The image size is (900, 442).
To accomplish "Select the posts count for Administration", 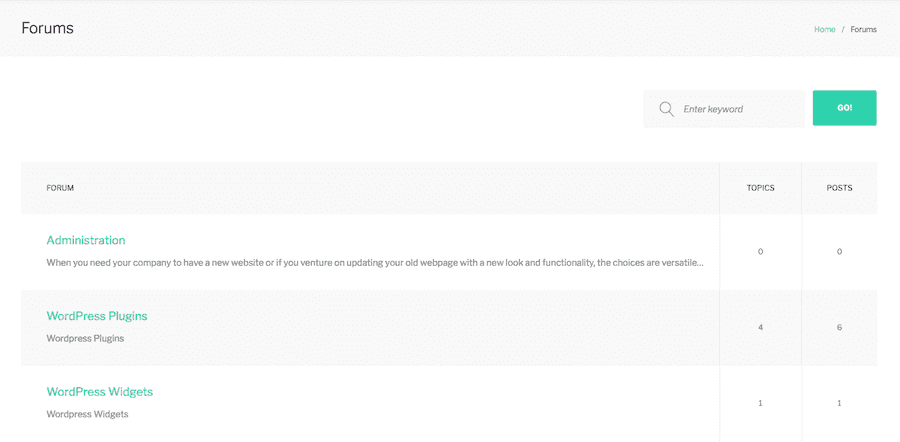I will click(x=839, y=252).
